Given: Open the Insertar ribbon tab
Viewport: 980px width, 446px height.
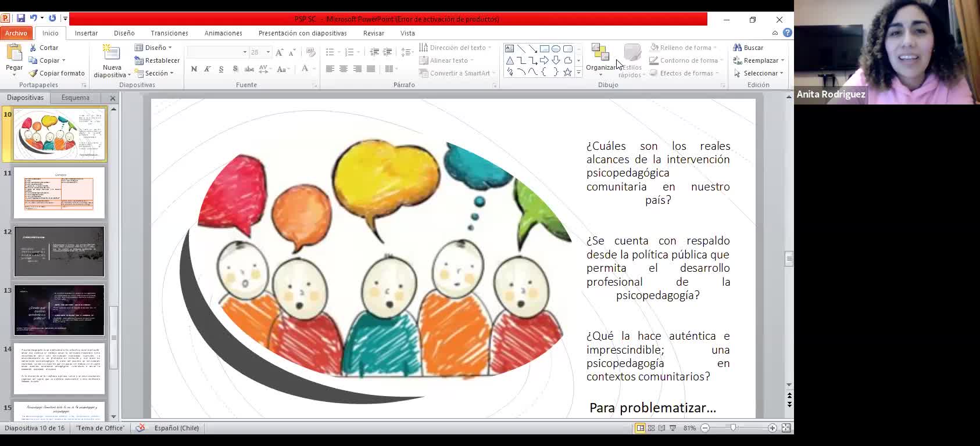Looking at the screenshot, I should click(x=86, y=33).
